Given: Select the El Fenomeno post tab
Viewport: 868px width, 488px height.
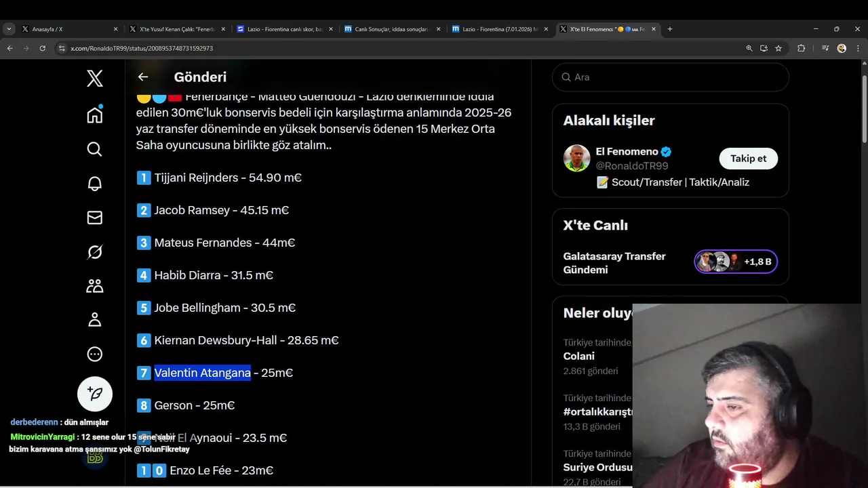Looking at the screenshot, I should tap(607, 29).
